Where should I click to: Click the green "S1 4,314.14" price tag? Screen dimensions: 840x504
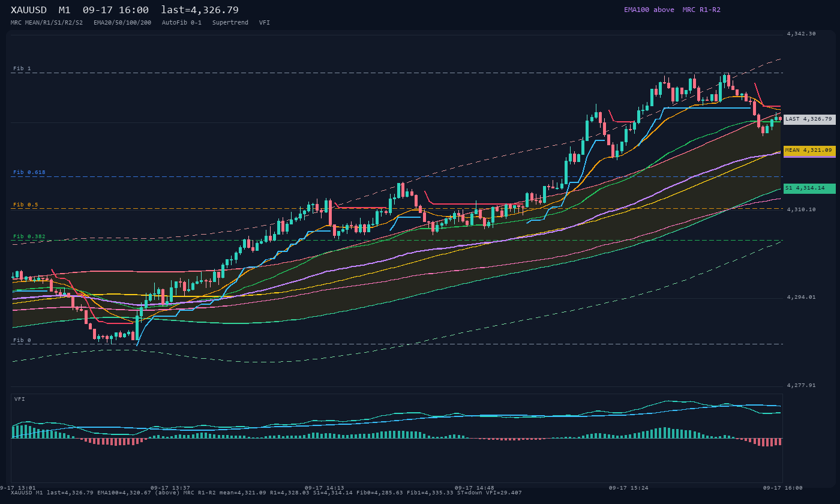coord(809,188)
